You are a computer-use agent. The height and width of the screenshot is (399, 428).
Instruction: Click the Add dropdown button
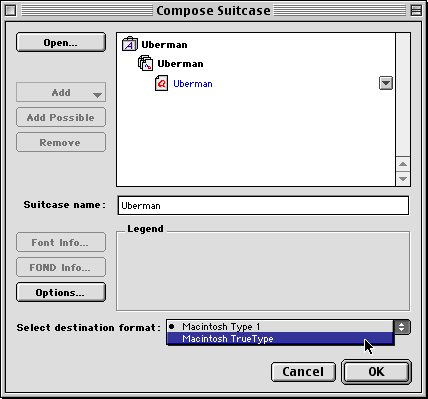pyautogui.click(x=61, y=92)
